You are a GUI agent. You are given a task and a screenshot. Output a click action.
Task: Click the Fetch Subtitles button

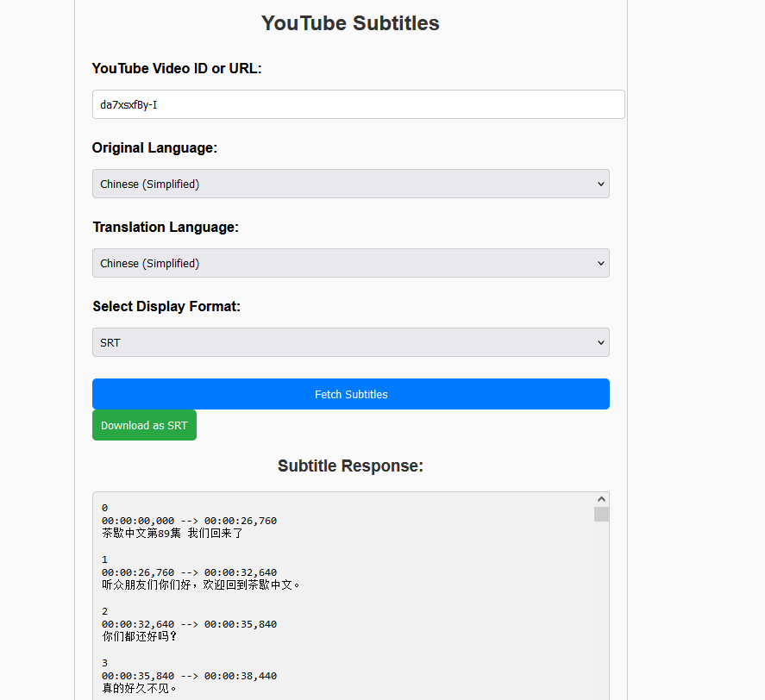pyautogui.click(x=351, y=394)
